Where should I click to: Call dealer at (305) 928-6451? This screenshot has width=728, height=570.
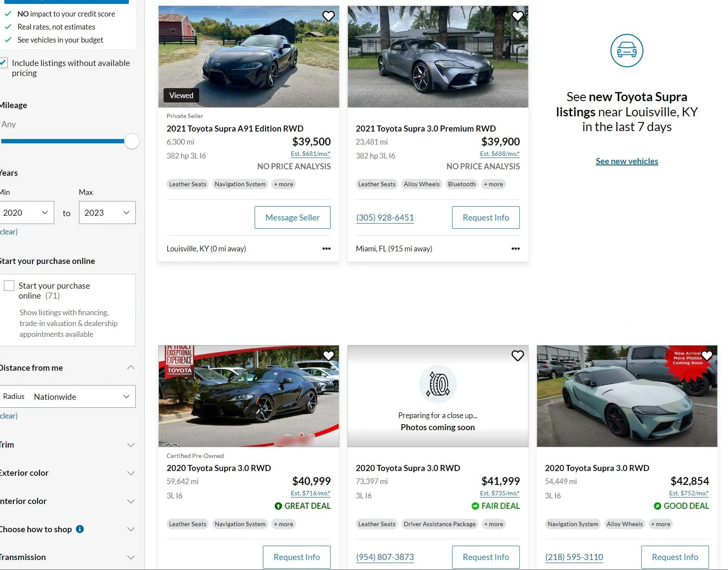(x=385, y=217)
